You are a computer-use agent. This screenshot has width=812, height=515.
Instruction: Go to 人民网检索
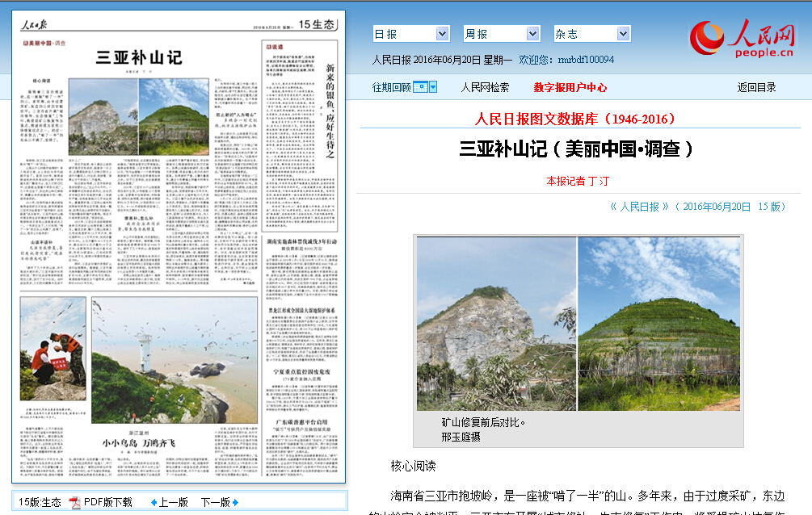(485, 87)
